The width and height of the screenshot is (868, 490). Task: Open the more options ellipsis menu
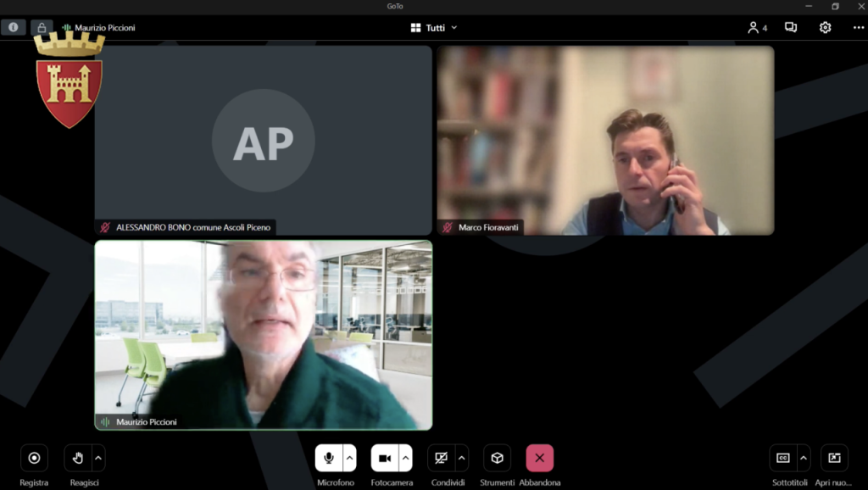pyautogui.click(x=858, y=27)
